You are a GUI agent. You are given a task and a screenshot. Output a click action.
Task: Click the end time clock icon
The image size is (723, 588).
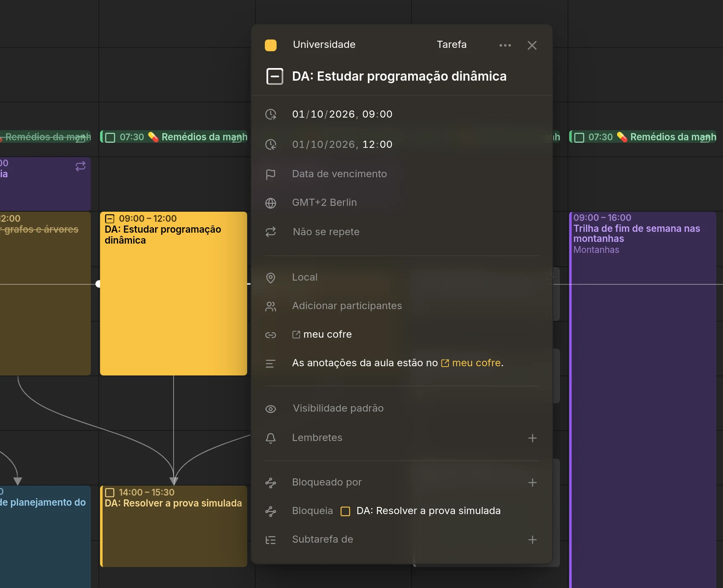pyautogui.click(x=271, y=144)
